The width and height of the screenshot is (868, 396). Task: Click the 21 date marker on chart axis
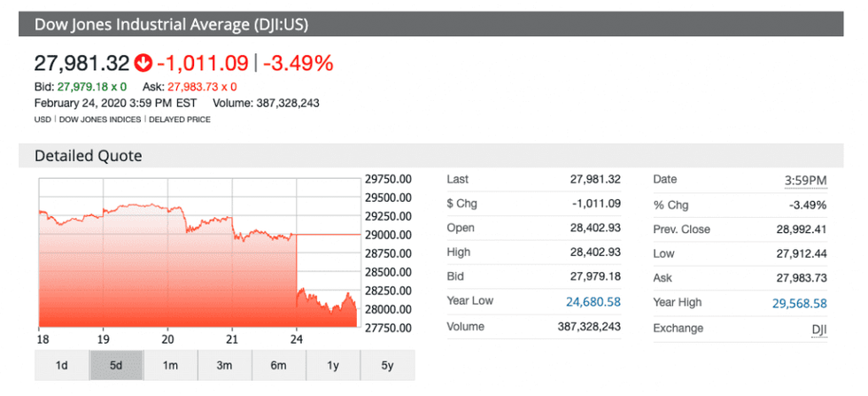(x=231, y=338)
